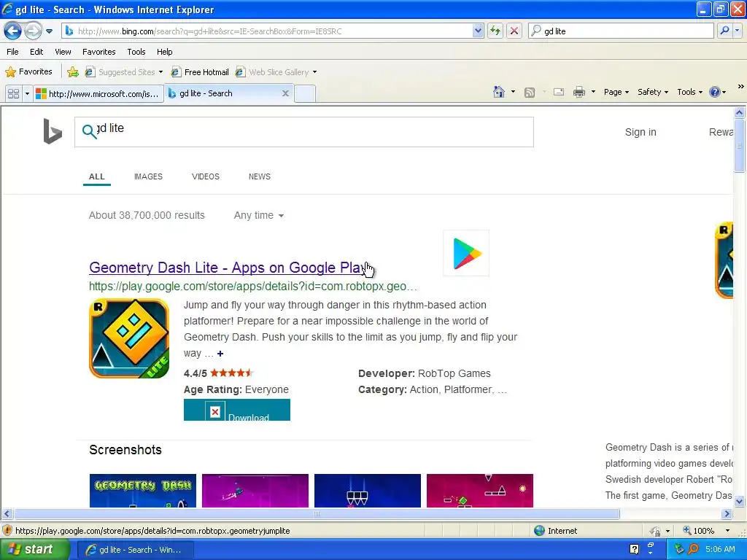Open the Favorites menu

[98, 52]
